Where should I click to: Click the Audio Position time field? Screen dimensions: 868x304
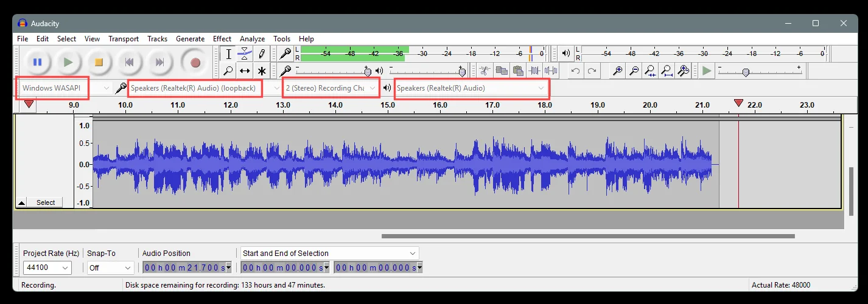click(187, 268)
